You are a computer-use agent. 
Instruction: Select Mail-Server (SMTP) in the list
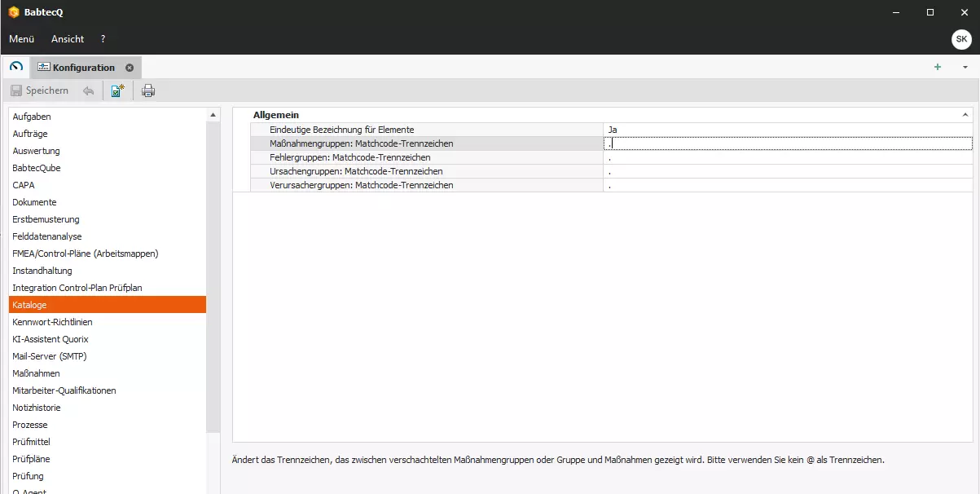tap(108, 356)
